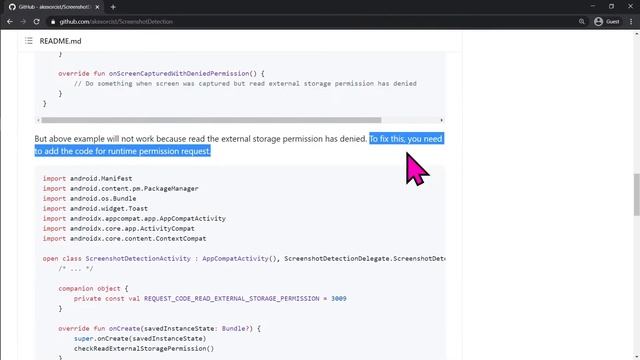This screenshot has width=640, height=360.
Task: Click the value 3009 in code
Action: click(x=339, y=299)
